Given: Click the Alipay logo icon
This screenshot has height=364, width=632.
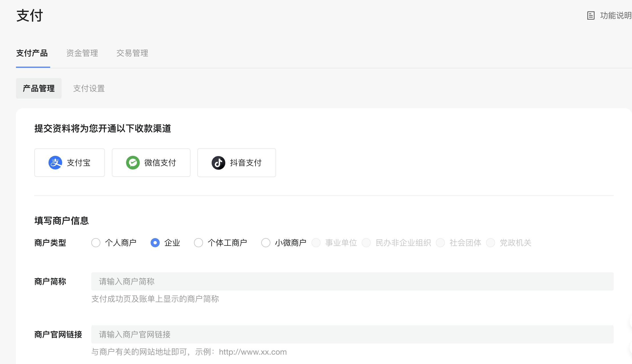Looking at the screenshot, I should click(55, 163).
